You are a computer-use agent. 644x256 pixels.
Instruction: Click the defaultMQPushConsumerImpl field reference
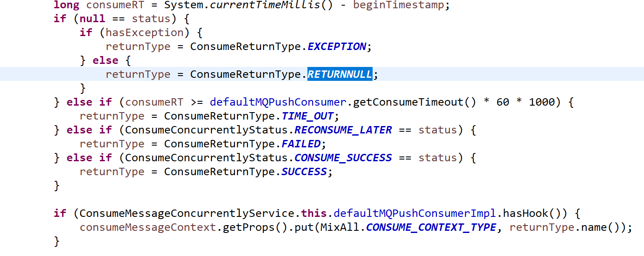[415, 213]
